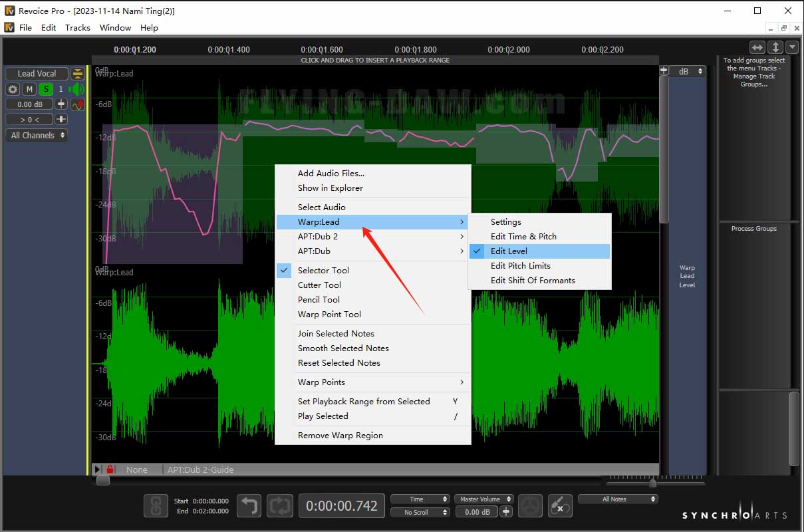Viewport: 804px width, 532px height.
Task: Open the All Notes dropdown
Action: tap(618, 499)
